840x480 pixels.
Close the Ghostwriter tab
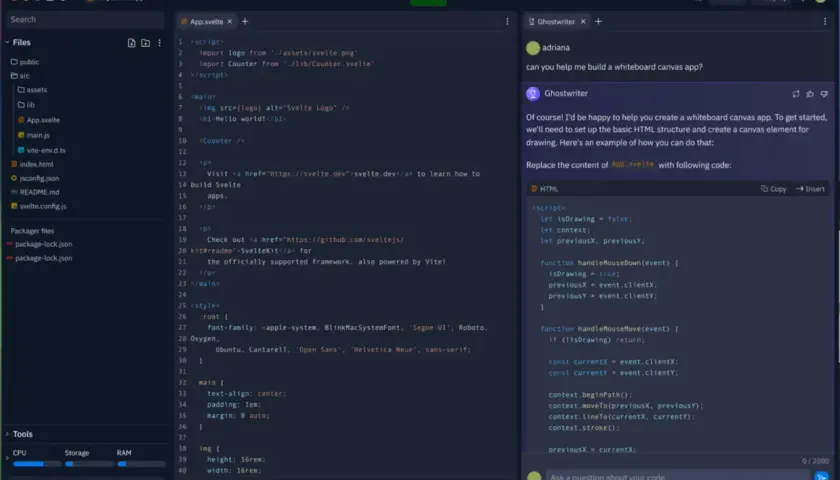click(x=583, y=21)
